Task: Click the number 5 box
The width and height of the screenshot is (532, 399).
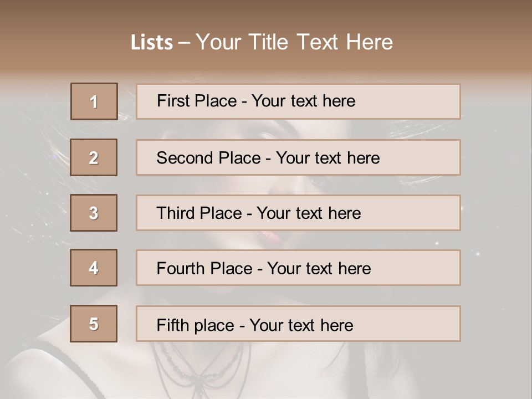Action: click(94, 324)
